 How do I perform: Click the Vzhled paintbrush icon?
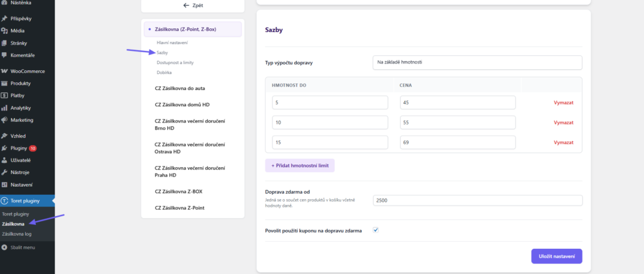(4, 136)
